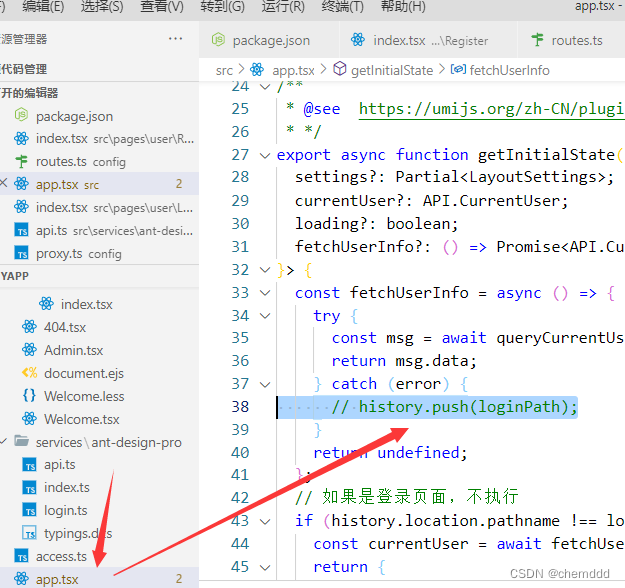Screen dimensions: 625x588
Task: Click TS icon of proxy.ts open editor
Action: (x=22, y=254)
